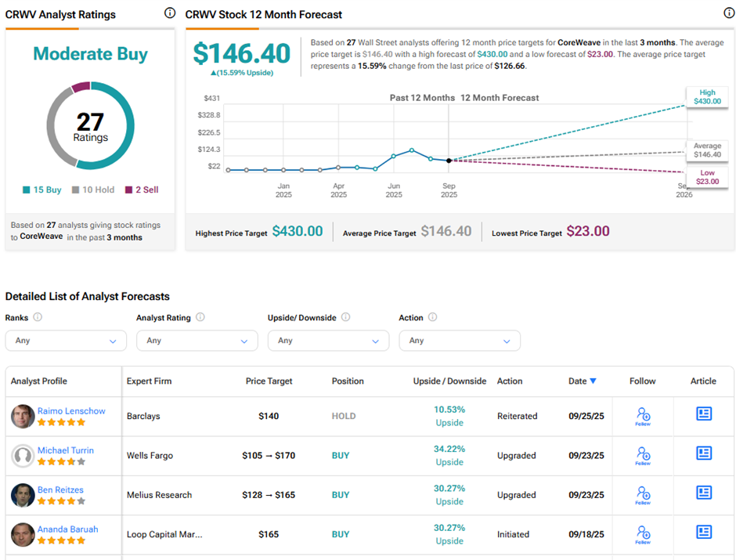
Task: Open article icon for Loop Capital rating
Action: pos(703,533)
